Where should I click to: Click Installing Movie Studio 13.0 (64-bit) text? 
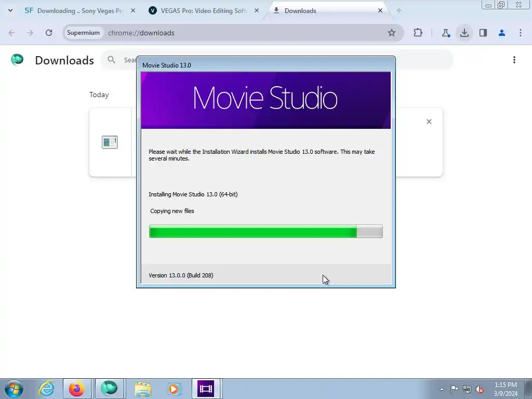tap(193, 194)
